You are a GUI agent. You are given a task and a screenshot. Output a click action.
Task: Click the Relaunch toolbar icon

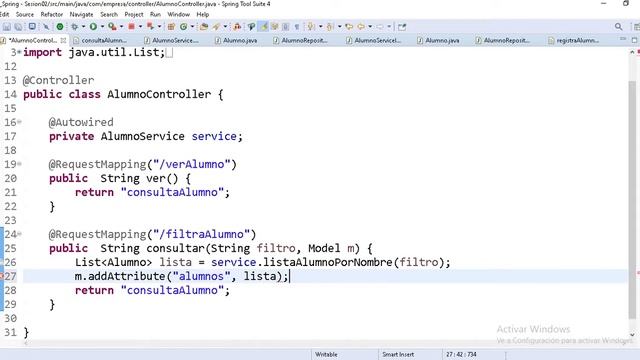(x=151, y=27)
